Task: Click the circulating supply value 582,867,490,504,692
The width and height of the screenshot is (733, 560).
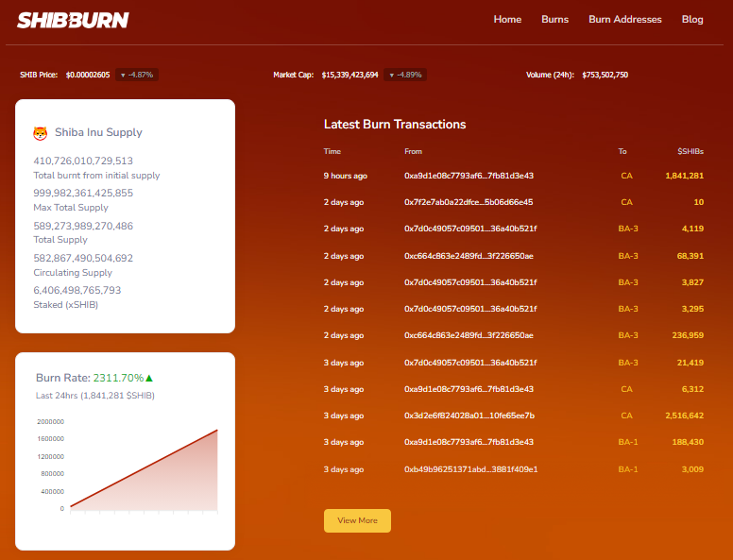Action: [83, 258]
